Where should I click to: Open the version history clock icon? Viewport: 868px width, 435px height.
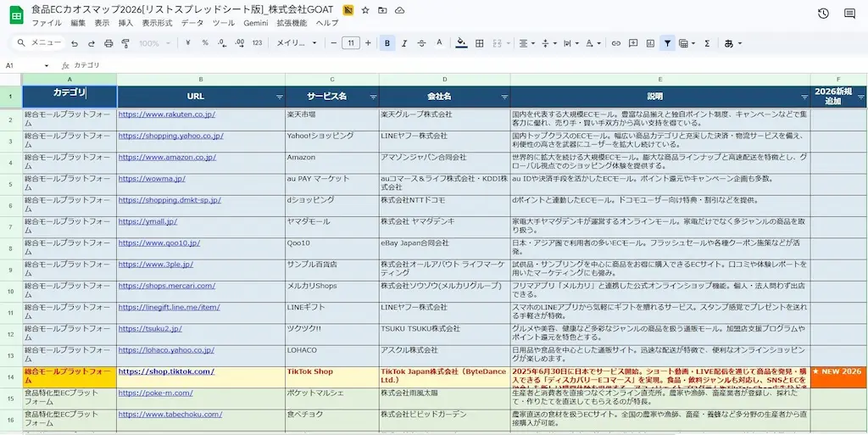tap(823, 14)
